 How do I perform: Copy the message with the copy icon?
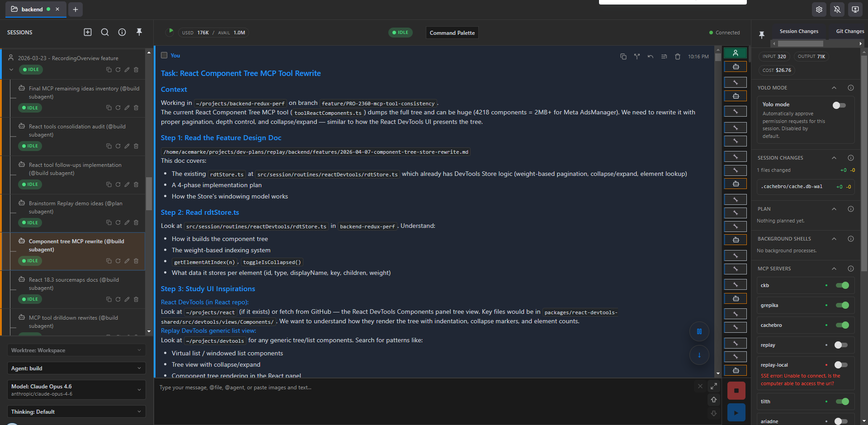pos(623,57)
